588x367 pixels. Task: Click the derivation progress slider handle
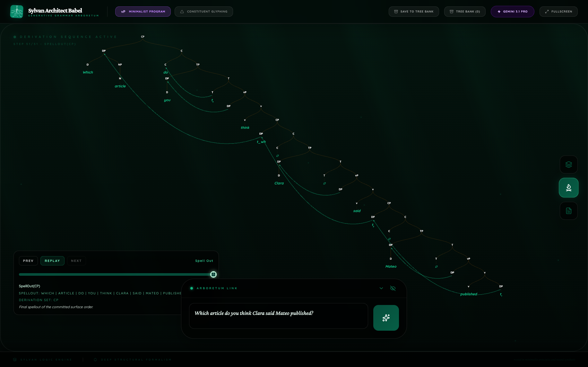point(213,274)
